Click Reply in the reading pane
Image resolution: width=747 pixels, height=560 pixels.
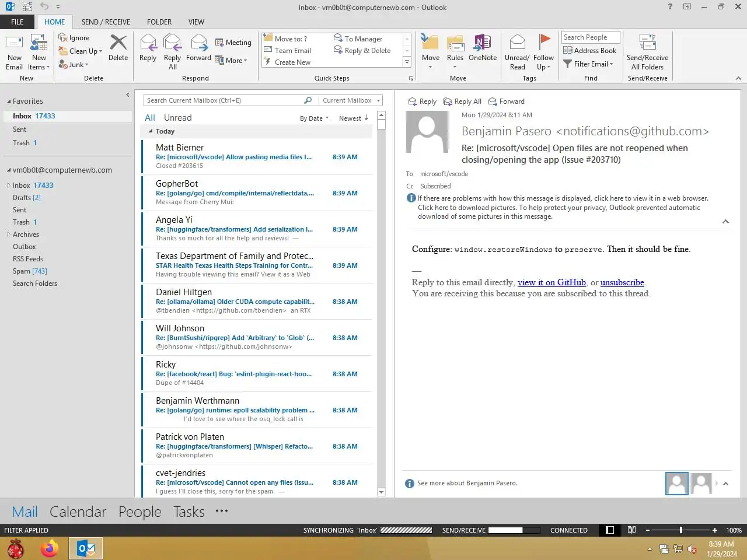point(422,101)
